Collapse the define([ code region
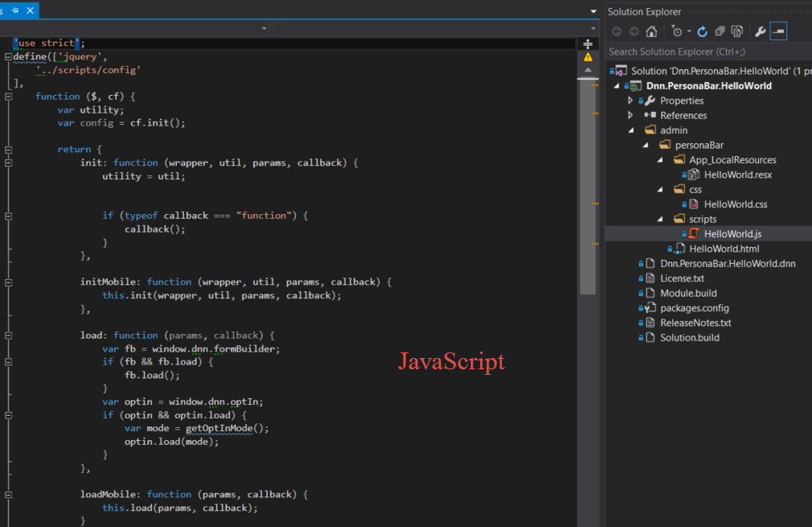The height and width of the screenshot is (527, 812). click(x=8, y=57)
